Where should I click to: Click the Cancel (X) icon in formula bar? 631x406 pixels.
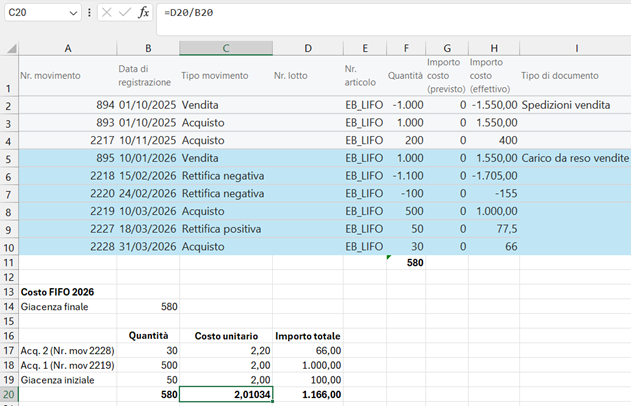[105, 13]
